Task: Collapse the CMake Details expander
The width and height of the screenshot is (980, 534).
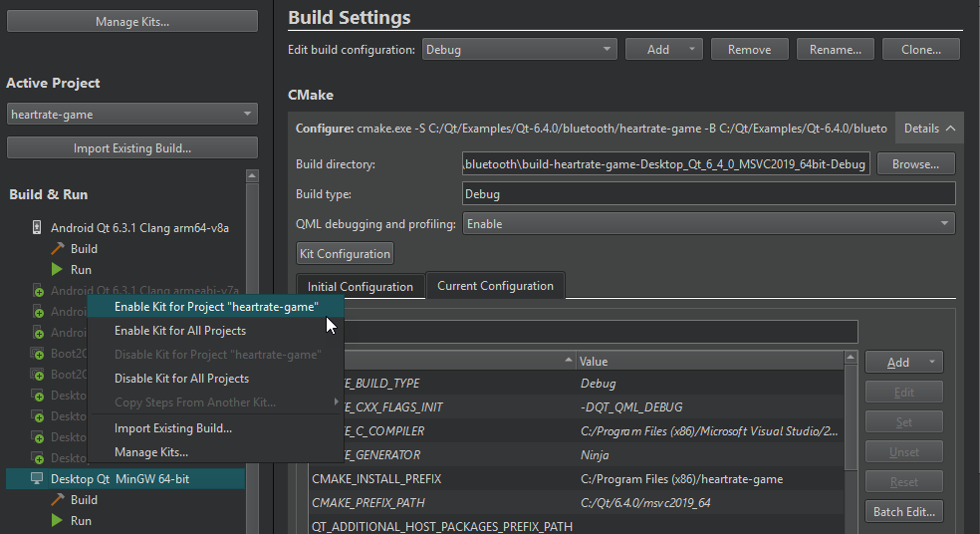Action: click(x=929, y=129)
